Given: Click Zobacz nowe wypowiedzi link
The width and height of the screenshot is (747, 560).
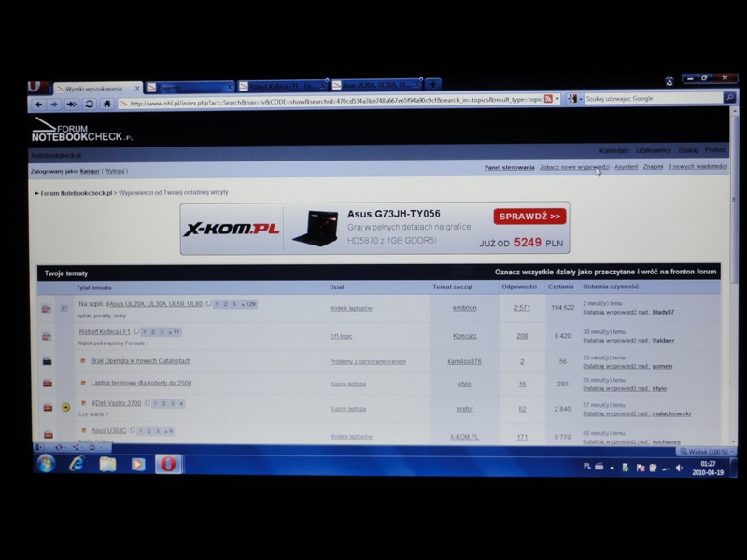Looking at the screenshot, I should pyautogui.click(x=574, y=167).
